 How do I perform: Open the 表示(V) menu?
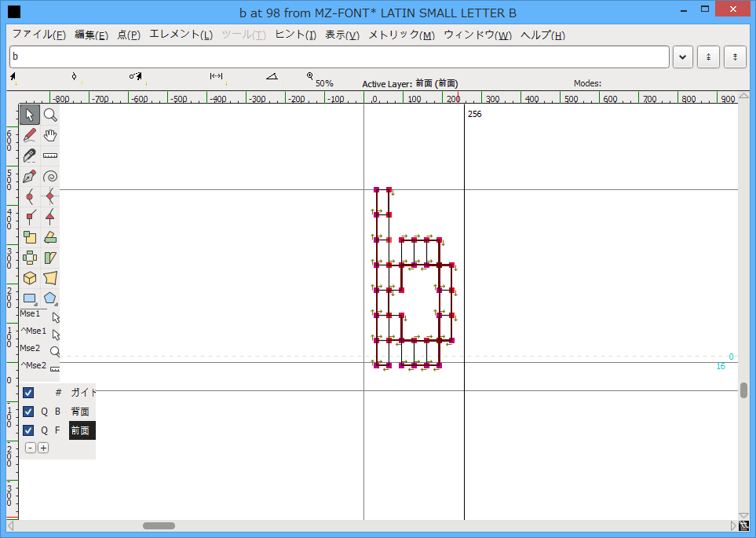(x=342, y=35)
